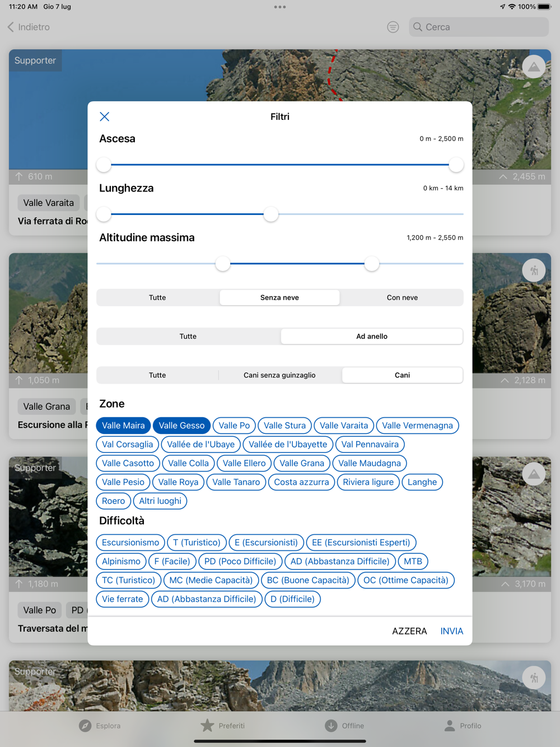Toggle the Langhe zone chip
560x747 pixels.
(x=422, y=482)
